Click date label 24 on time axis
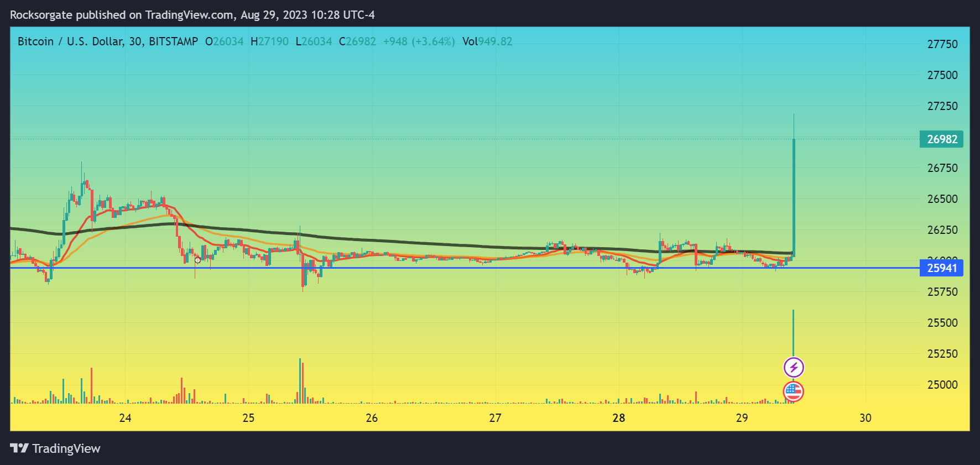Viewport: 980px width, 465px height. tap(125, 418)
